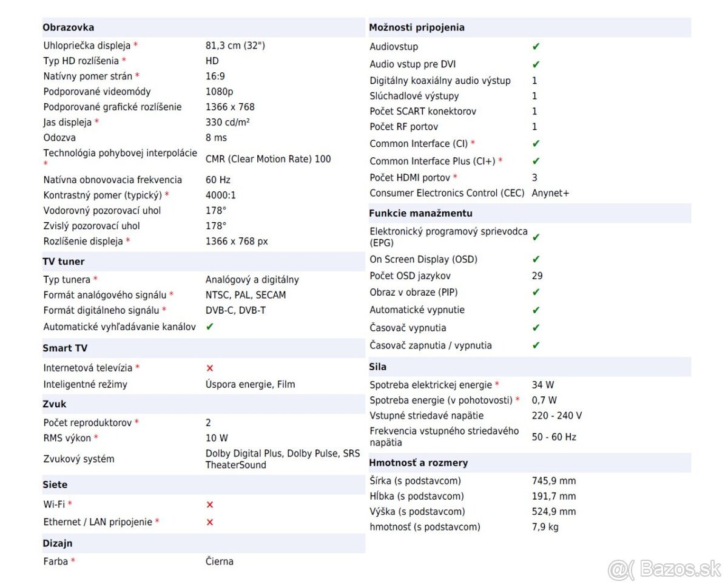Select the TV tuner section heading
This screenshot has height=587, width=728.
[x=64, y=262]
